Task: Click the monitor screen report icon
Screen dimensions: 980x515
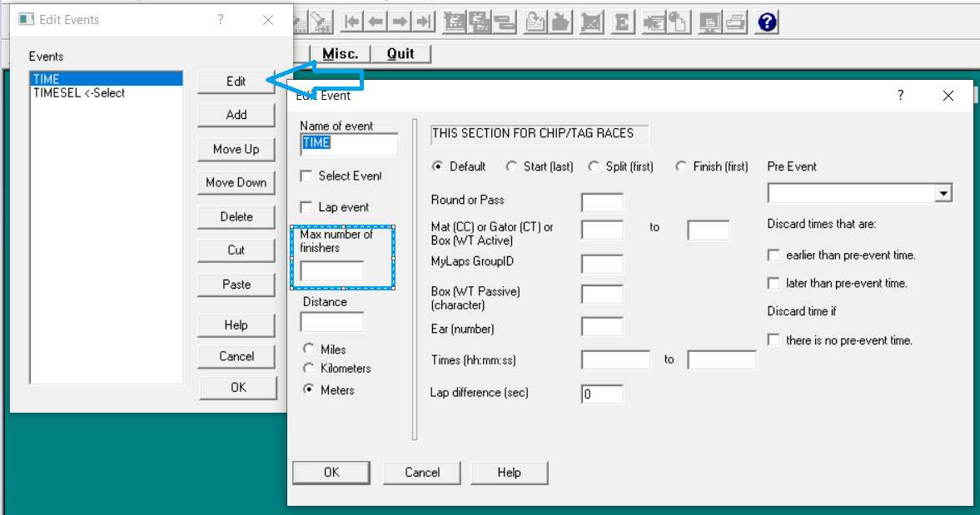Action: [x=710, y=22]
